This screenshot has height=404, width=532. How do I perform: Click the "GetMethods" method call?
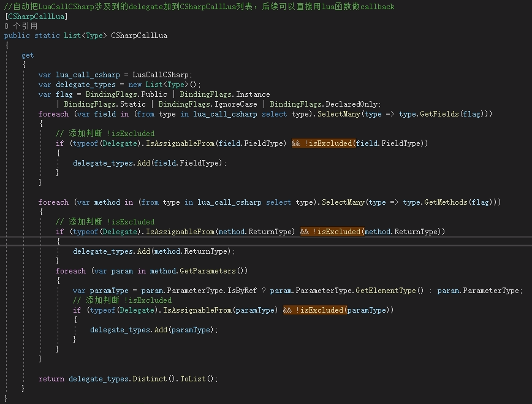446,202
